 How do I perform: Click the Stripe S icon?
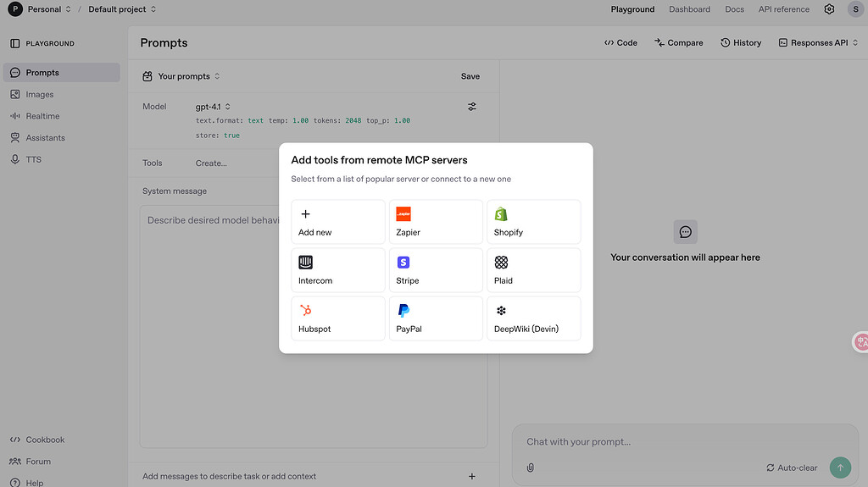(x=403, y=263)
